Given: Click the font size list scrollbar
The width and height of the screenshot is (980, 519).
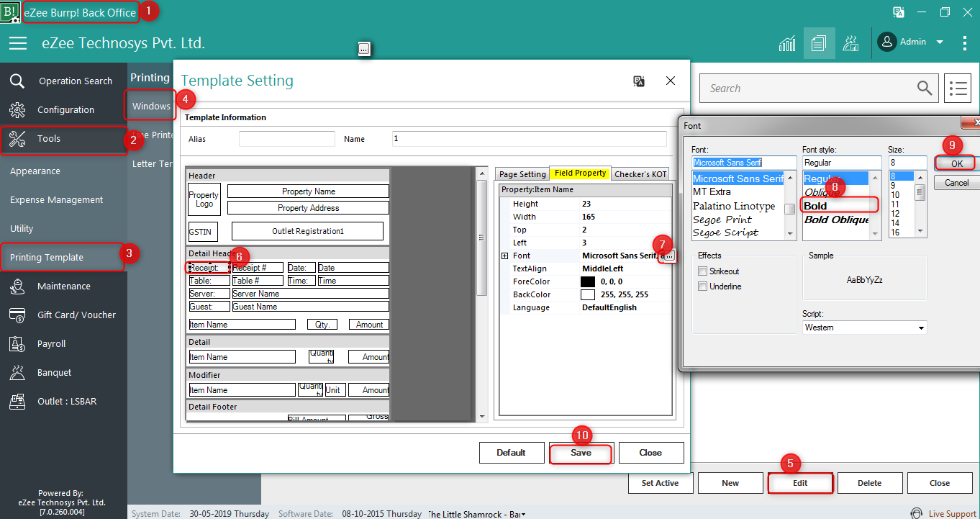Looking at the screenshot, I should coord(920,204).
